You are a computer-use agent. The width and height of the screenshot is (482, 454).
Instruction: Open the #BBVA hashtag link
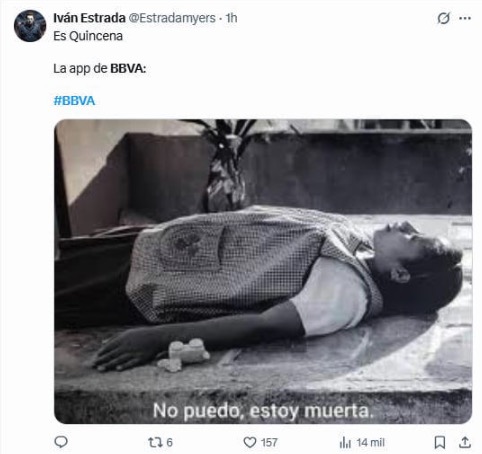pyautogui.click(x=74, y=100)
